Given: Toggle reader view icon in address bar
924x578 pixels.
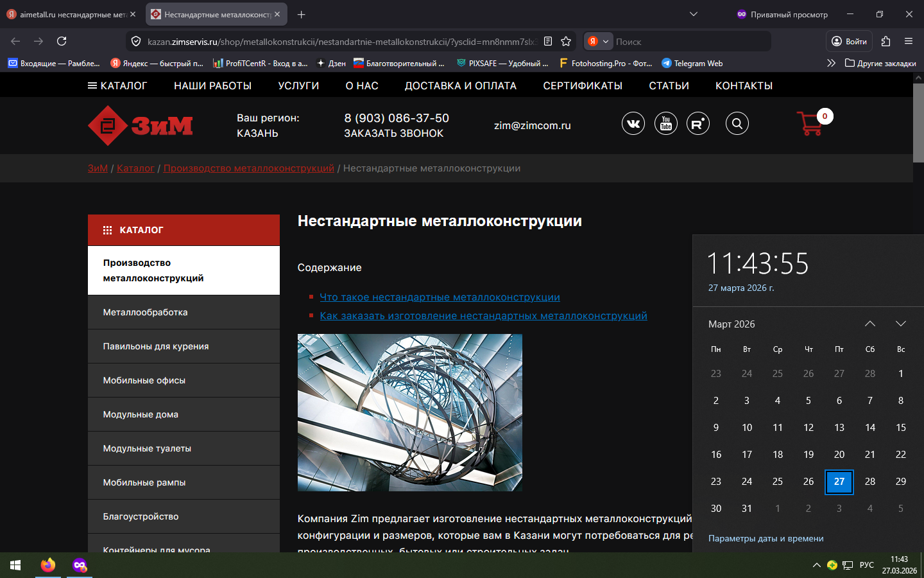Looking at the screenshot, I should click(x=548, y=41).
